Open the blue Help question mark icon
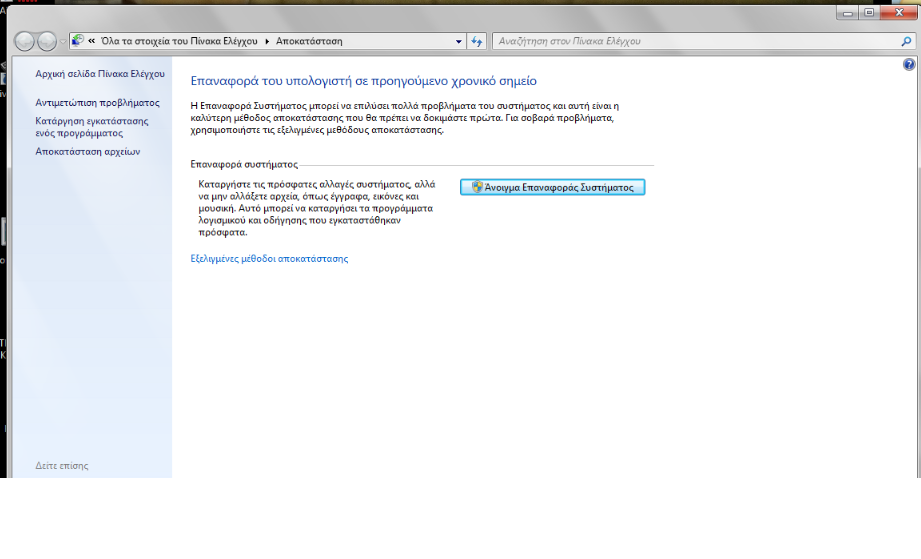The image size is (921, 559). [x=909, y=65]
